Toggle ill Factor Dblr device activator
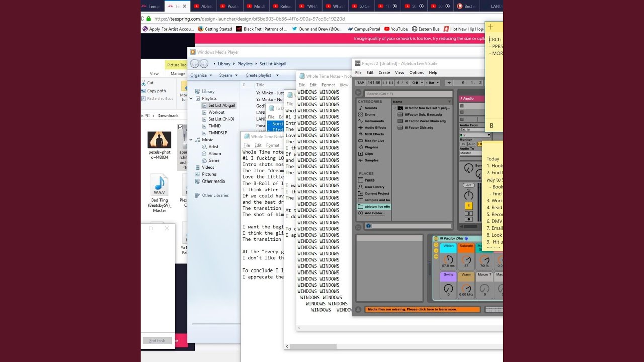 [x=436, y=238]
